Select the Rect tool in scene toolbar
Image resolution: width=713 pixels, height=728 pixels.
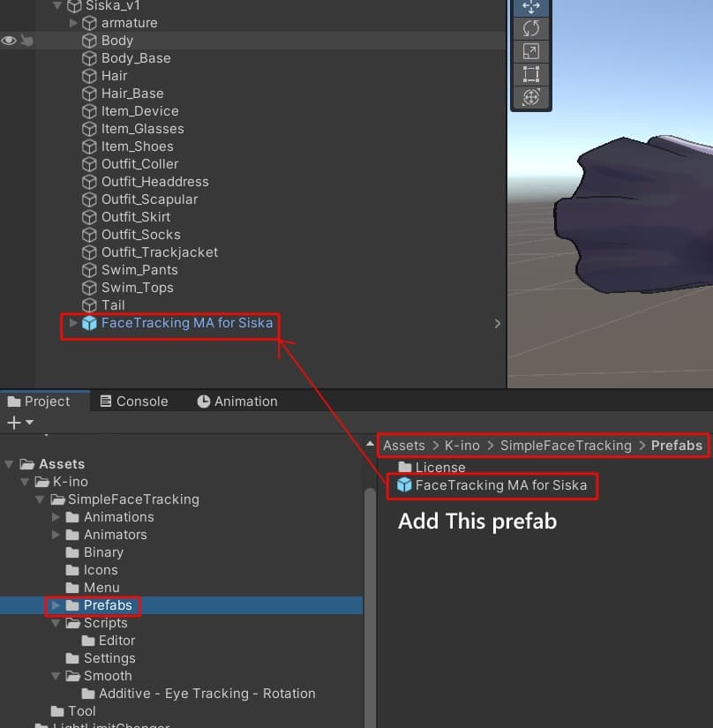coord(530,74)
